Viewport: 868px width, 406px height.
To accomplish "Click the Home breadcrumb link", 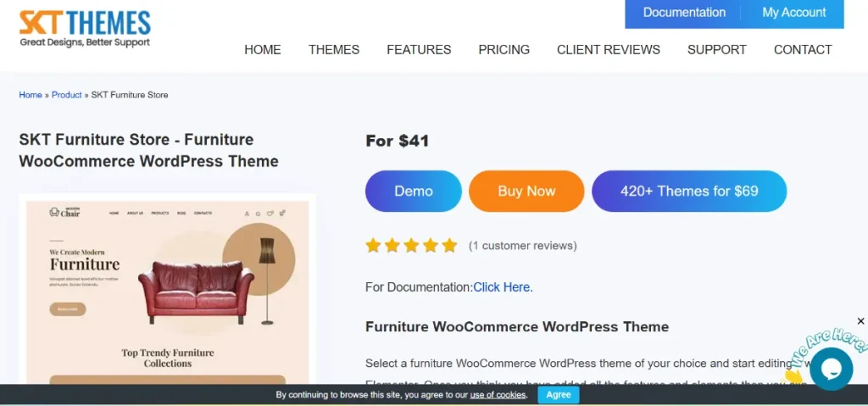I will pyautogui.click(x=31, y=95).
